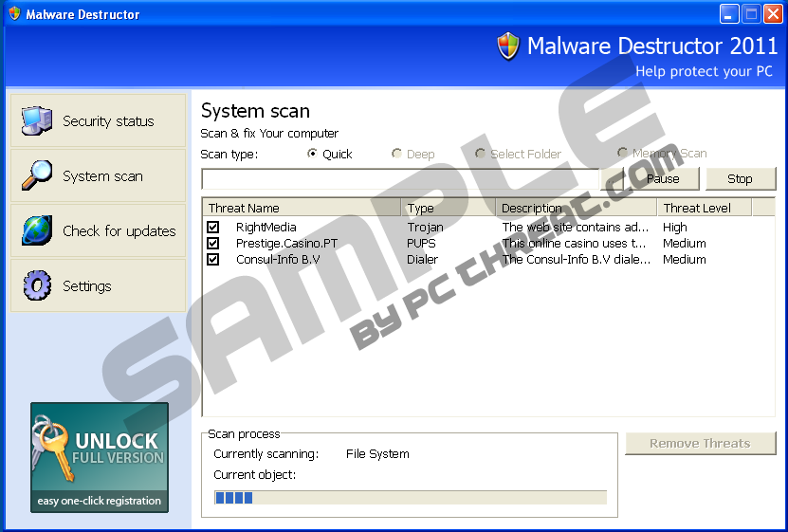Uncheck the Consul-Info B.V threat checkbox
The width and height of the screenshot is (788, 532).
click(213, 259)
